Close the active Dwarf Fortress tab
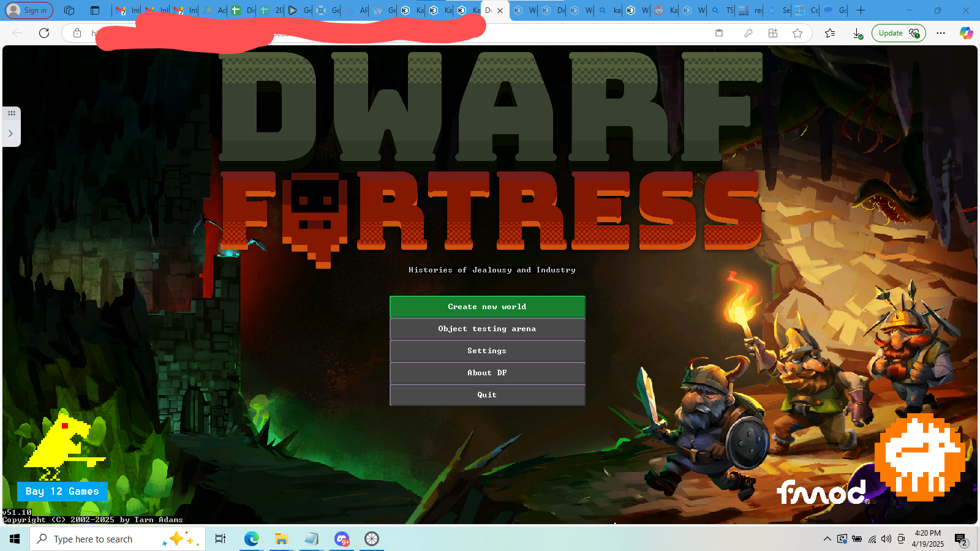This screenshot has width=980, height=551. (500, 10)
